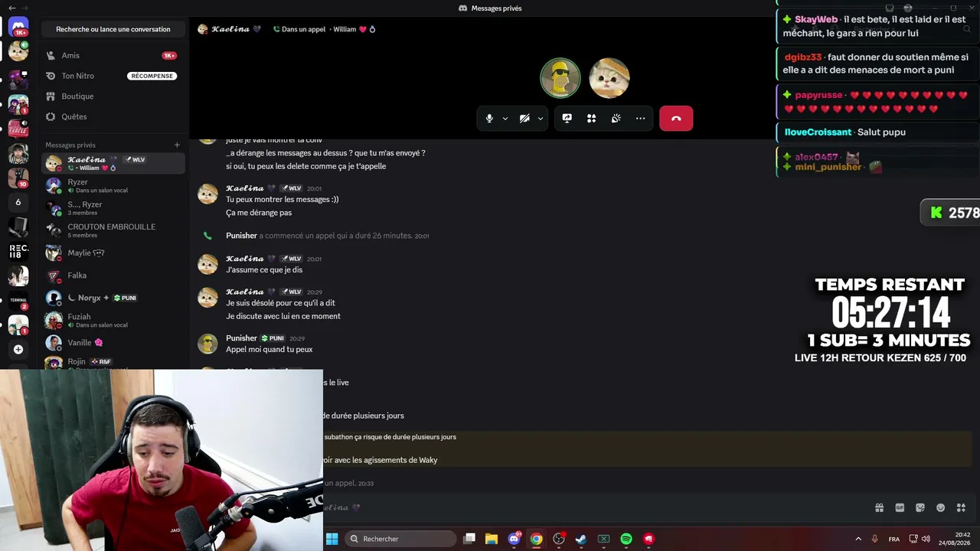Select the Homer Simpson caller avatar
This screenshot has width=980, height=551.
pyautogui.click(x=560, y=78)
